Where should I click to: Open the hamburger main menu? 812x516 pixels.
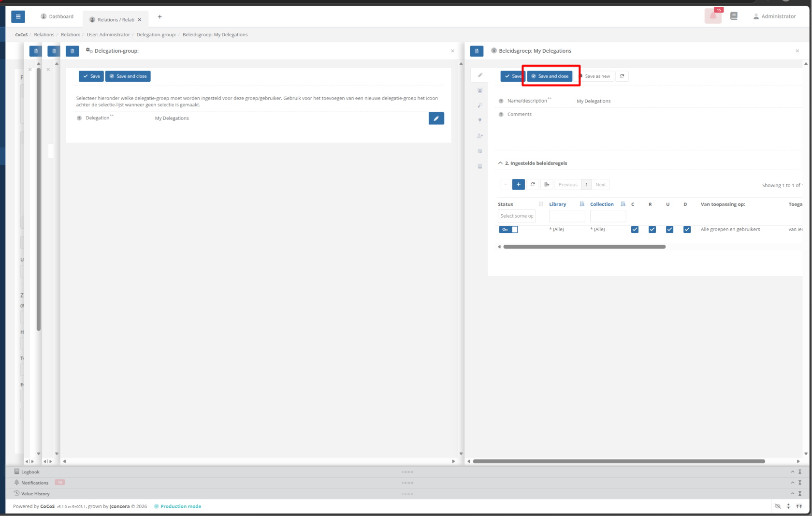click(x=18, y=16)
